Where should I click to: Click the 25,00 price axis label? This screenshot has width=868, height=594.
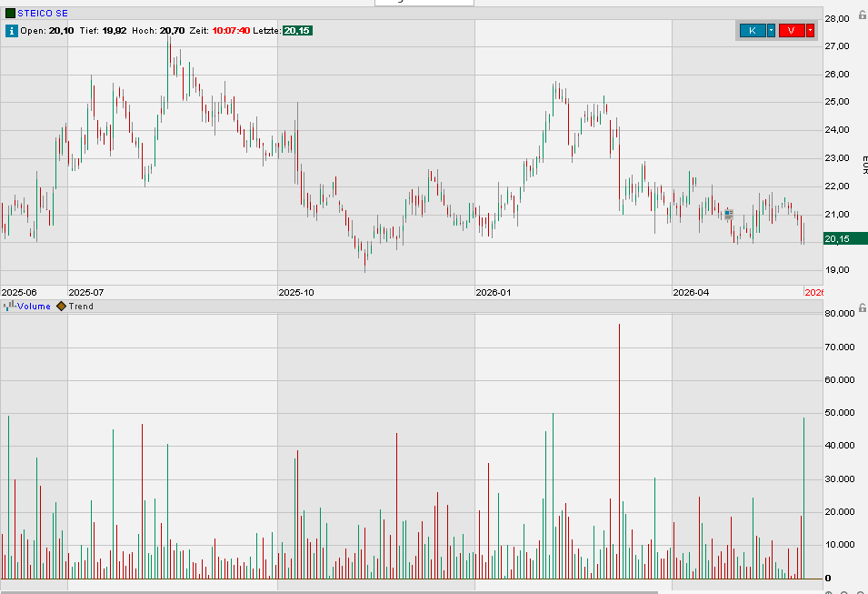point(837,101)
